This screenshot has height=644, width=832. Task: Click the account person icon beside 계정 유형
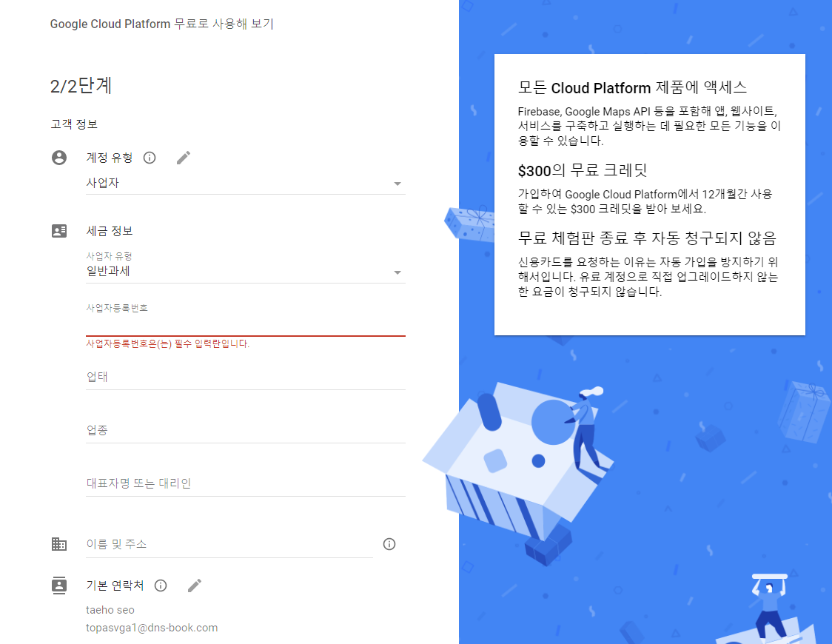[x=59, y=158]
